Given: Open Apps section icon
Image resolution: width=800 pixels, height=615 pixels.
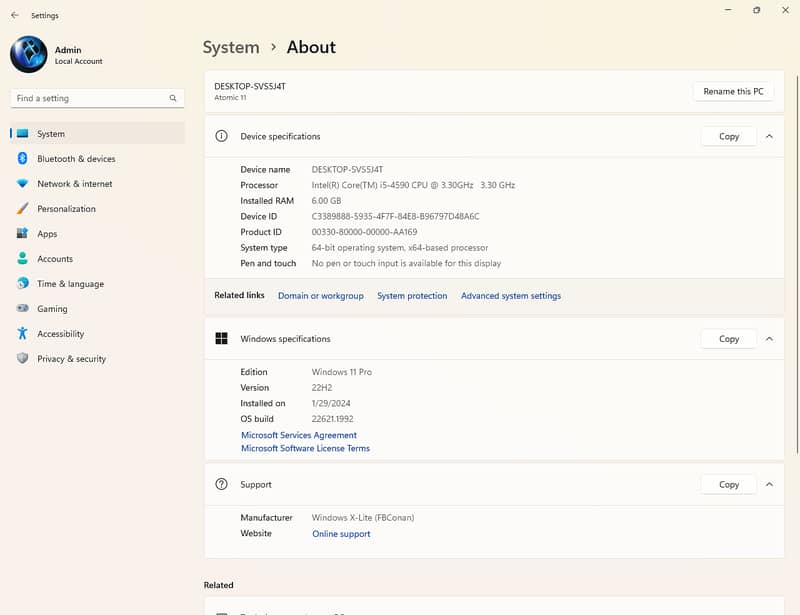Looking at the screenshot, I should [x=22, y=233].
